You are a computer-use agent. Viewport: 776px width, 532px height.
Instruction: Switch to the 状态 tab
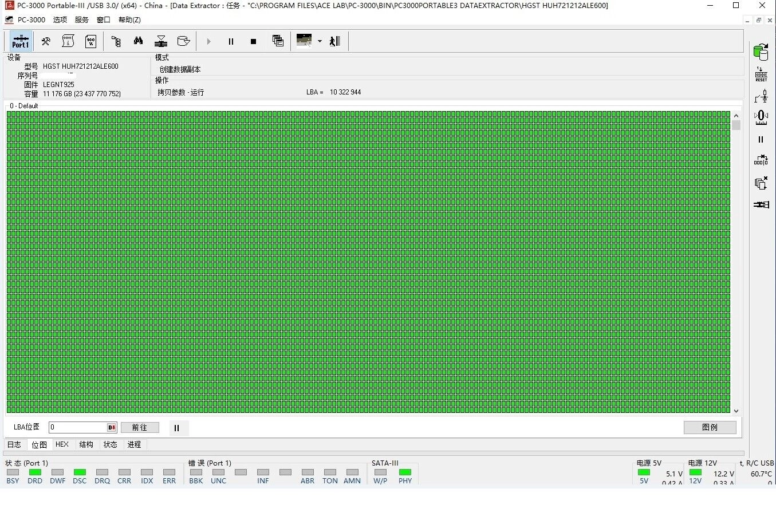(110, 444)
